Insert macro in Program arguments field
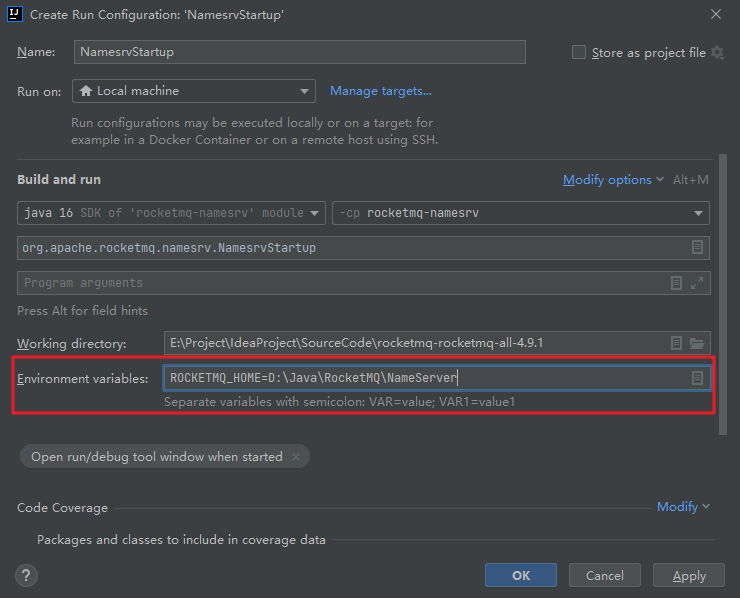 (x=676, y=283)
